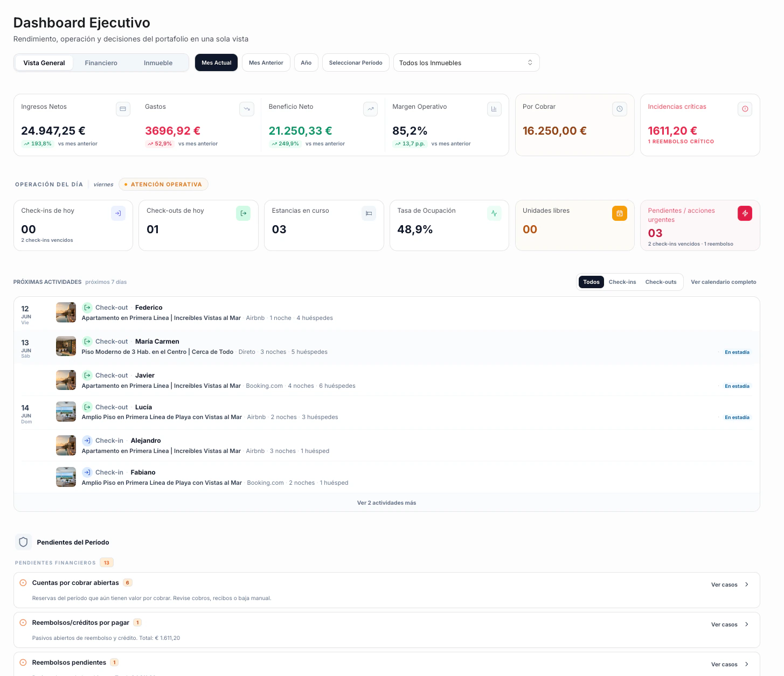This screenshot has width=784, height=676.
Task: Click the shield icon by Pendientes del Período
Action: click(23, 542)
